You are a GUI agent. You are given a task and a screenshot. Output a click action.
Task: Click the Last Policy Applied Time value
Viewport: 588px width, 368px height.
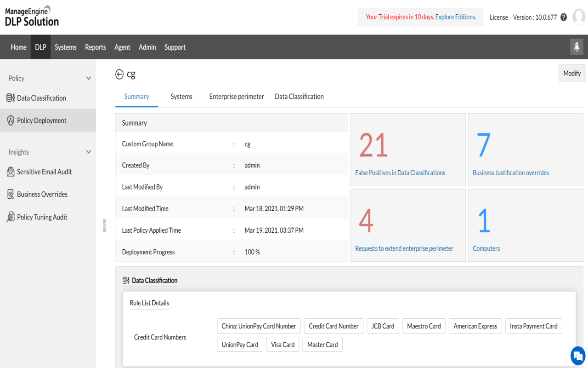(274, 230)
